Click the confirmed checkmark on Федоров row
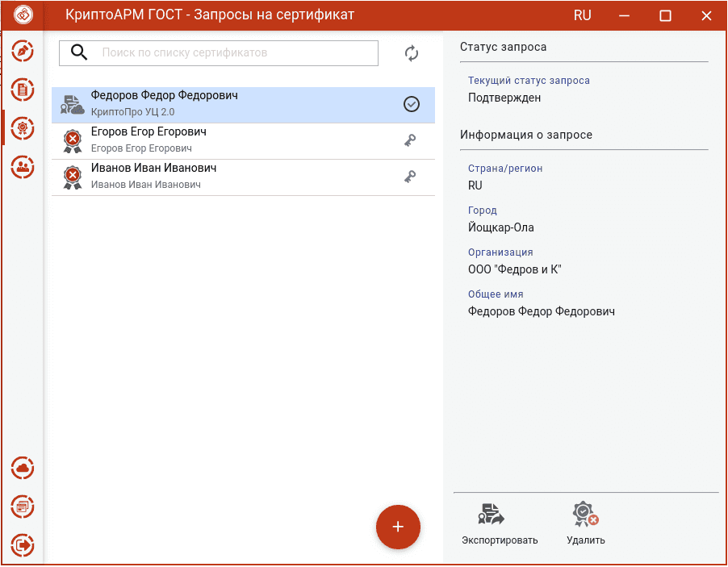Image resolution: width=728 pixels, height=567 pixels. [412, 104]
